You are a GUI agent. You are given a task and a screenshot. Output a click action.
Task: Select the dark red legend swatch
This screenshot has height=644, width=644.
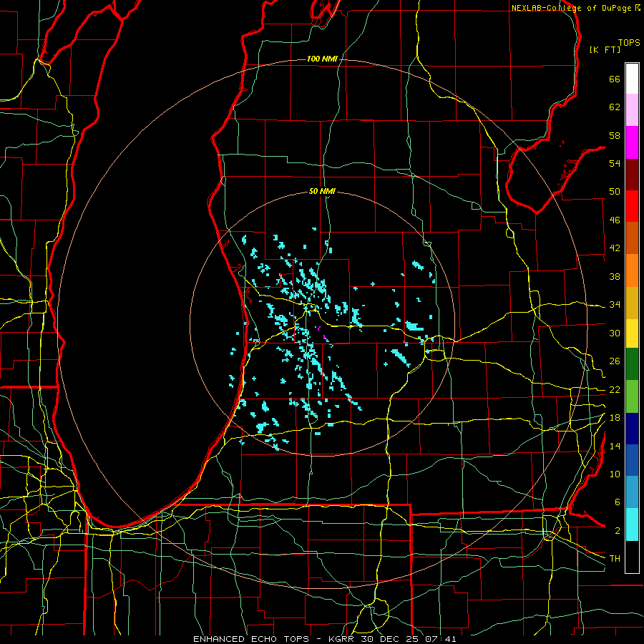632,174
